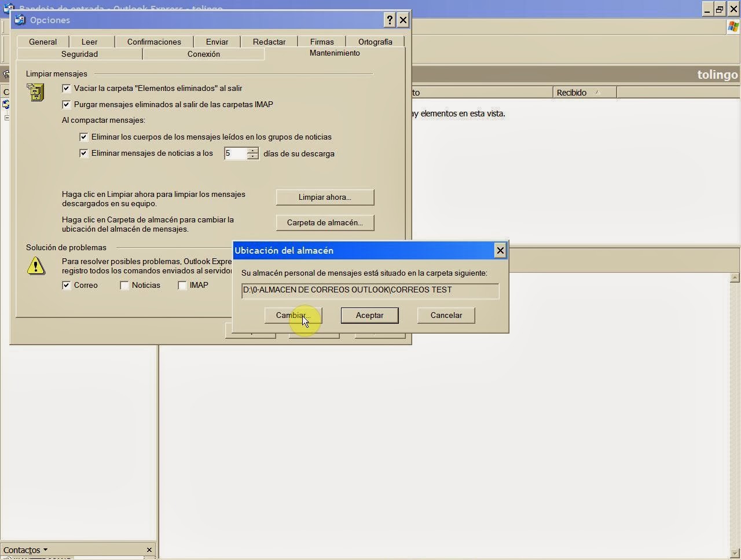This screenshot has height=560, width=741.
Task: Click the Solución de problemas warning icon
Action: (x=36, y=266)
